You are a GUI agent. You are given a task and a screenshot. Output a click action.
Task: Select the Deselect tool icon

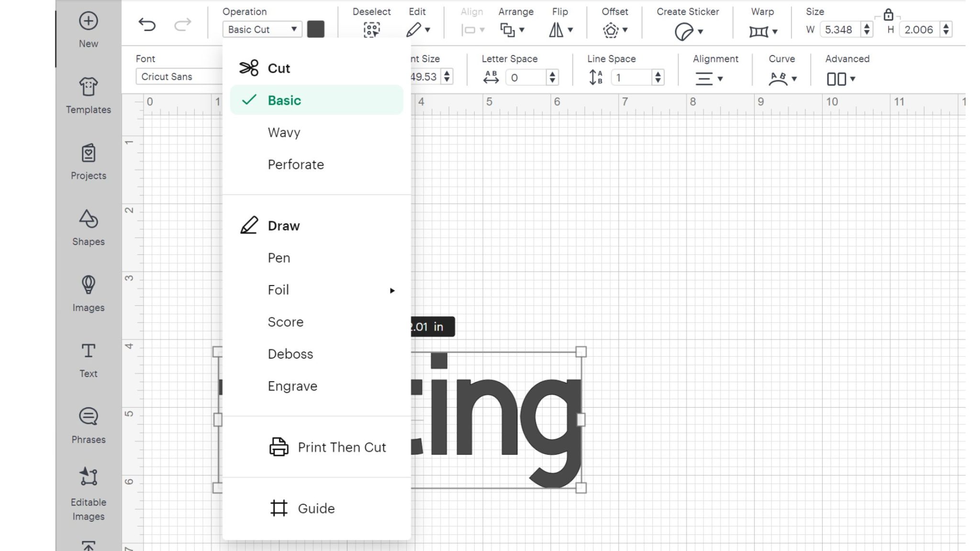point(372,30)
